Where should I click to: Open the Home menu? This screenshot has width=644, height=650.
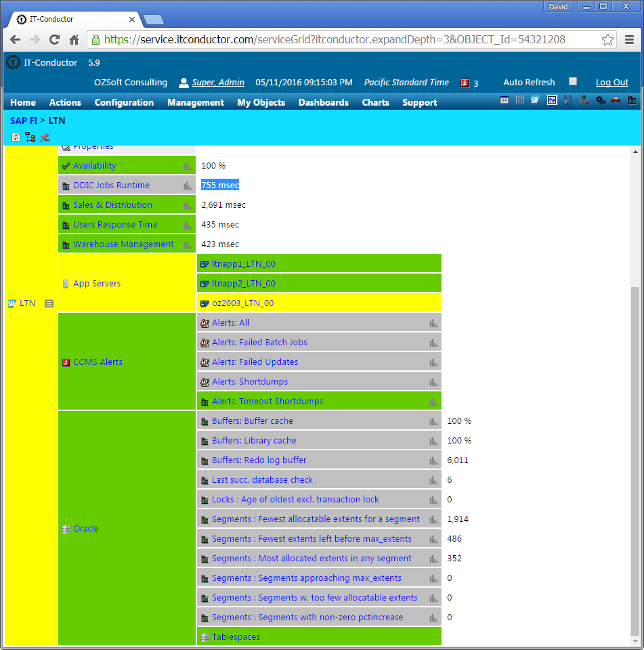(x=23, y=102)
